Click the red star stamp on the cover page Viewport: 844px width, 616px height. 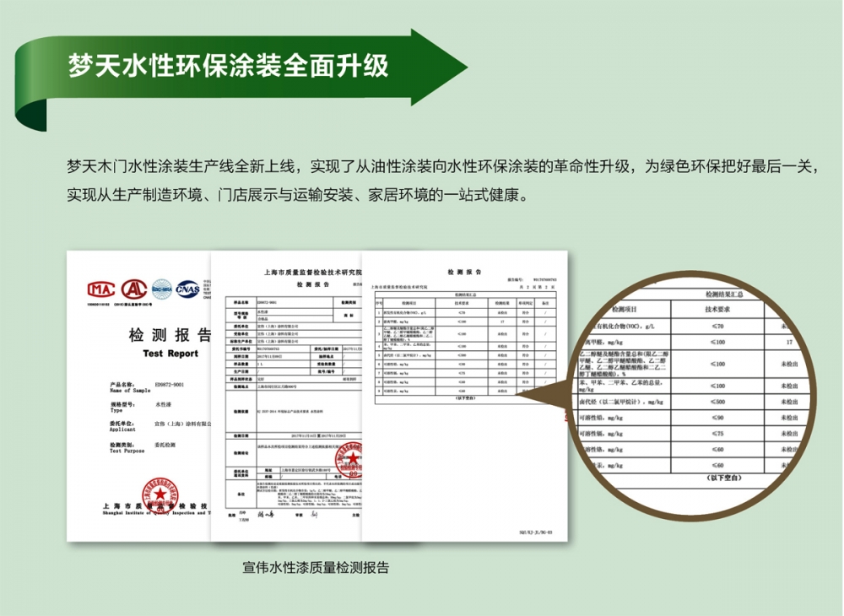click(160, 495)
